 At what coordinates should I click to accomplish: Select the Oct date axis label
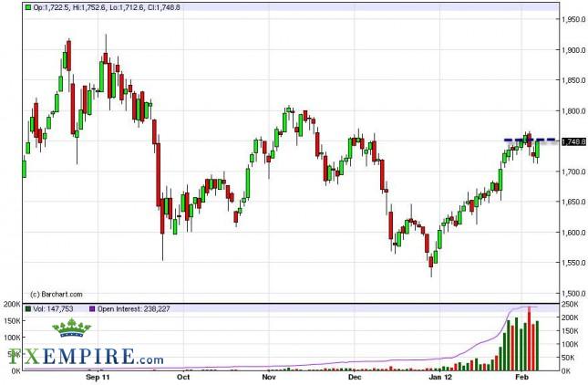pos(181,377)
